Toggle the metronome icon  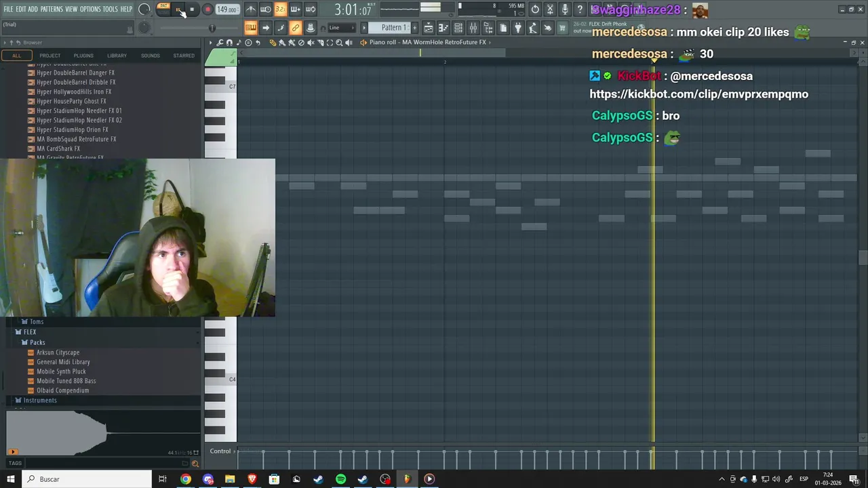251,9
